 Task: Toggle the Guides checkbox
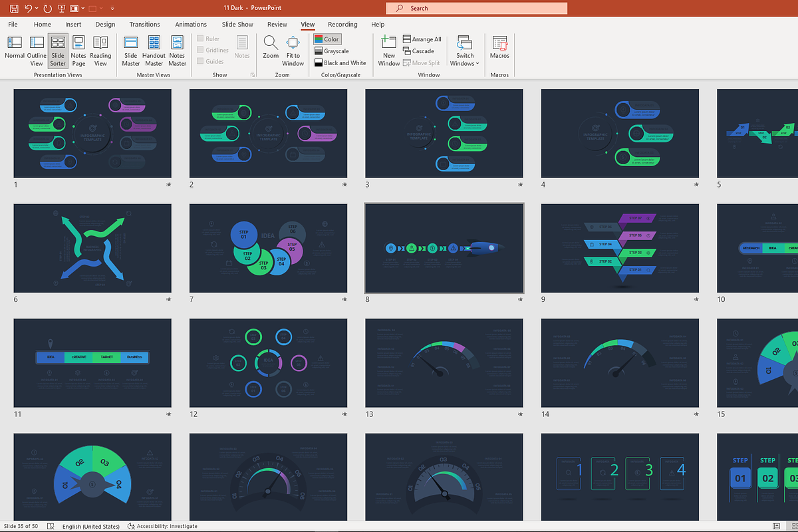210,61
